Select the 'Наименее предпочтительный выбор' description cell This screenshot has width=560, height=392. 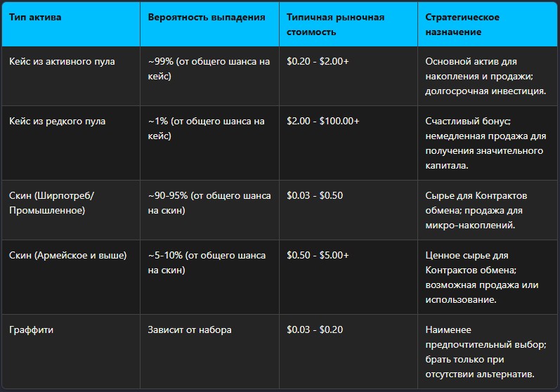point(488,351)
